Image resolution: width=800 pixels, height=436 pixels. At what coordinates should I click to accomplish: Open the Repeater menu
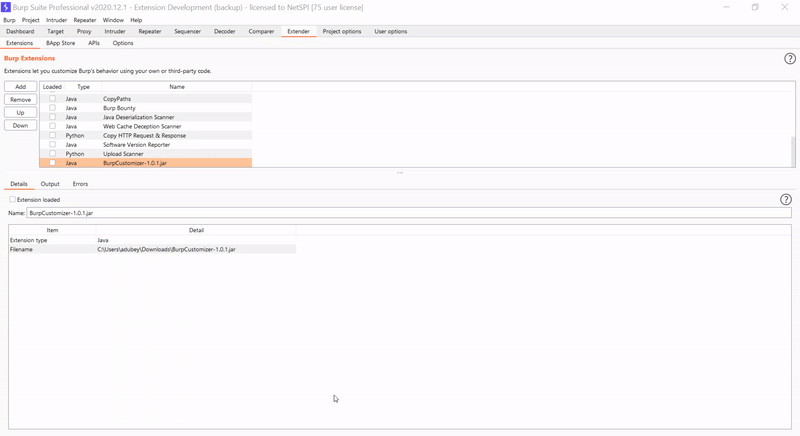coord(85,20)
